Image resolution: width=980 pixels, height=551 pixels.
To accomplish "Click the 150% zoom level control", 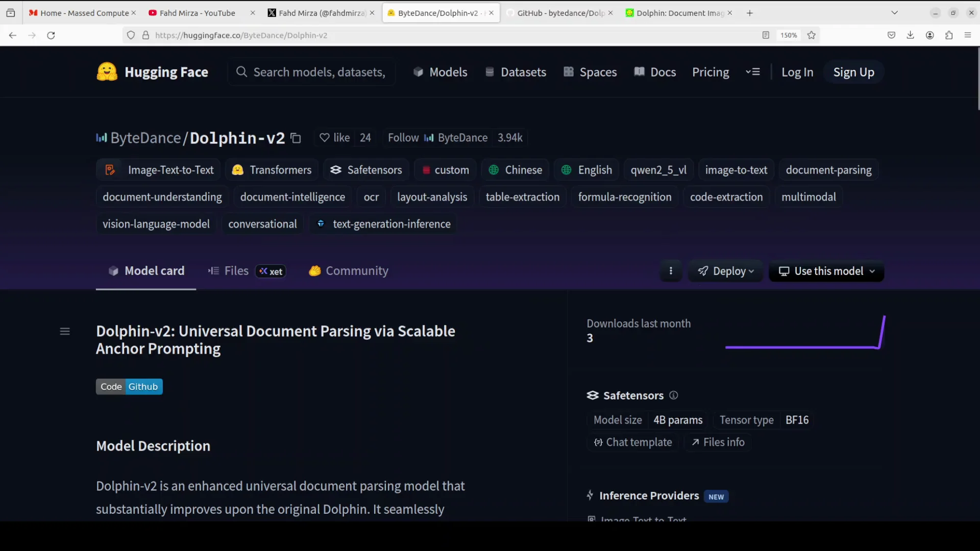I will pyautogui.click(x=789, y=35).
